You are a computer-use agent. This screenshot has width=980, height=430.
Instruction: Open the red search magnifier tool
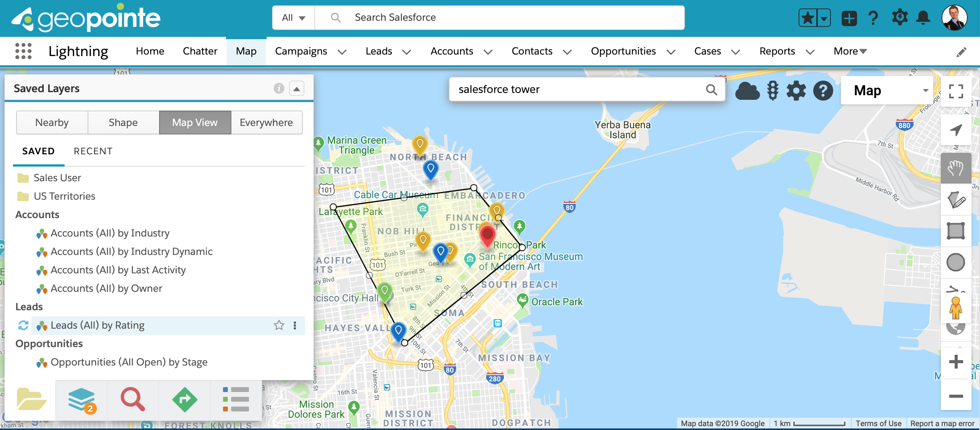click(x=133, y=400)
